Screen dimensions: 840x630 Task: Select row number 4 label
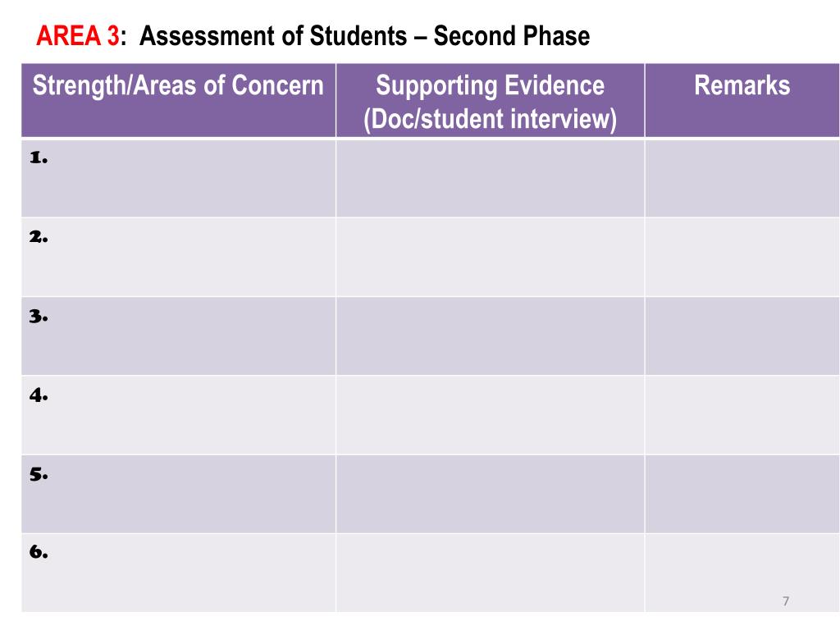pyautogui.click(x=39, y=395)
